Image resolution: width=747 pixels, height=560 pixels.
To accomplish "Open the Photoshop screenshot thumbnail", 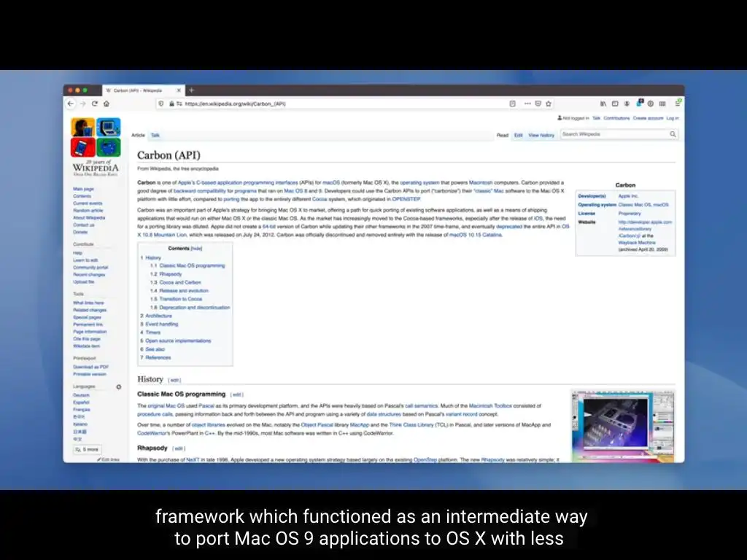I will 623,426.
